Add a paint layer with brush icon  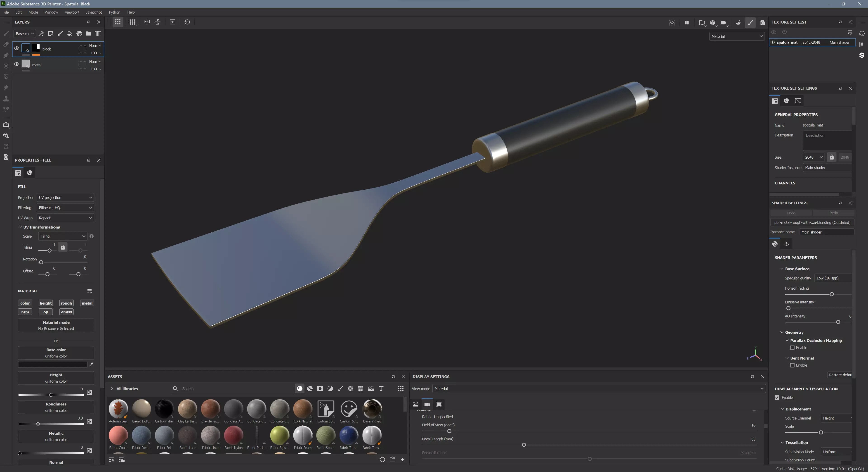coord(60,33)
